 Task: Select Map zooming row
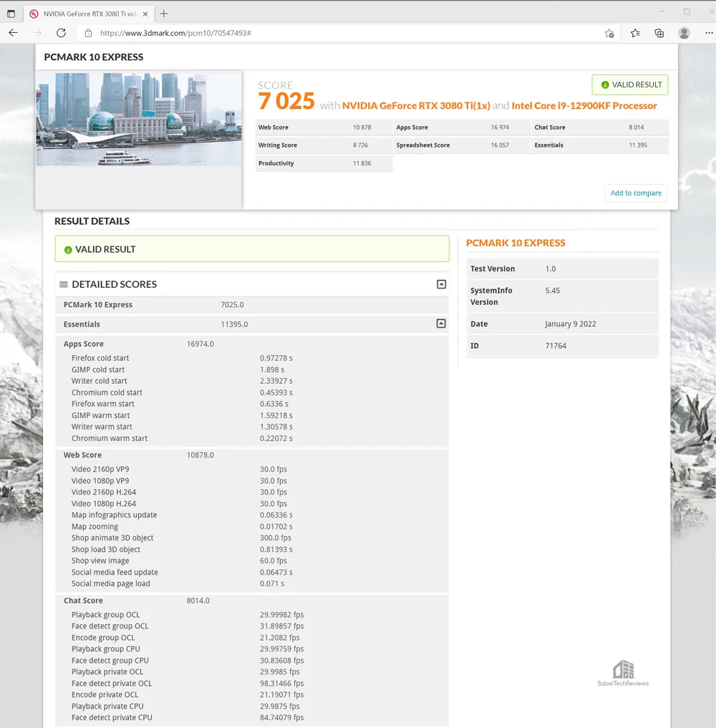click(252, 527)
